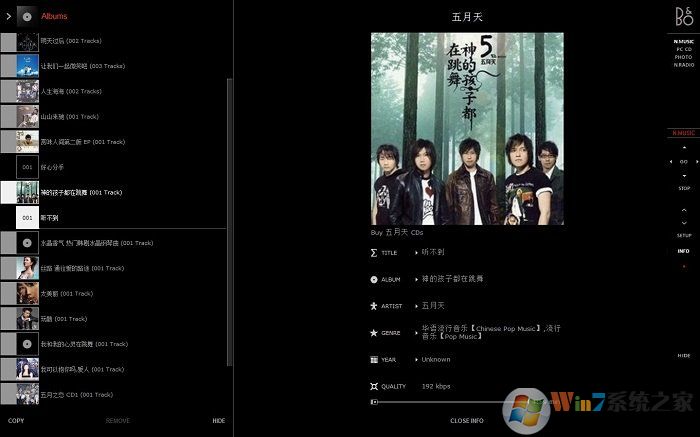Image resolution: width=700 pixels, height=437 pixels.
Task: Click the B&O logo
Action: pos(684,17)
